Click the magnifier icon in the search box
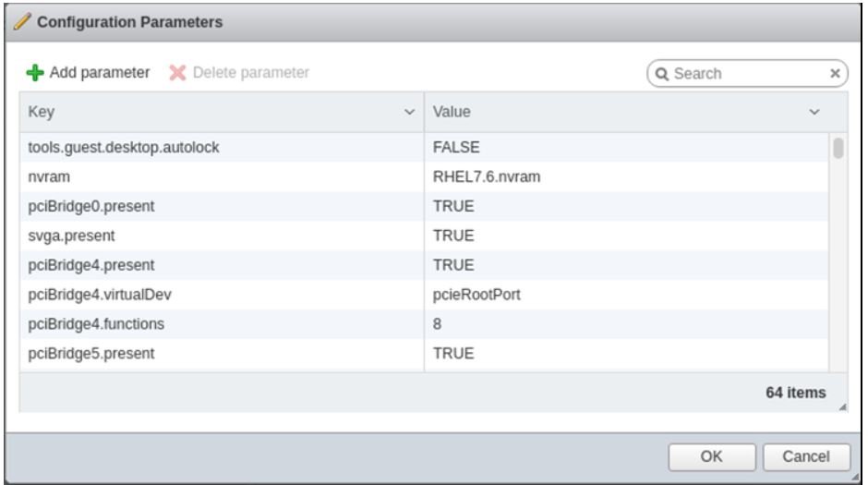The width and height of the screenshot is (868, 485). 662,73
